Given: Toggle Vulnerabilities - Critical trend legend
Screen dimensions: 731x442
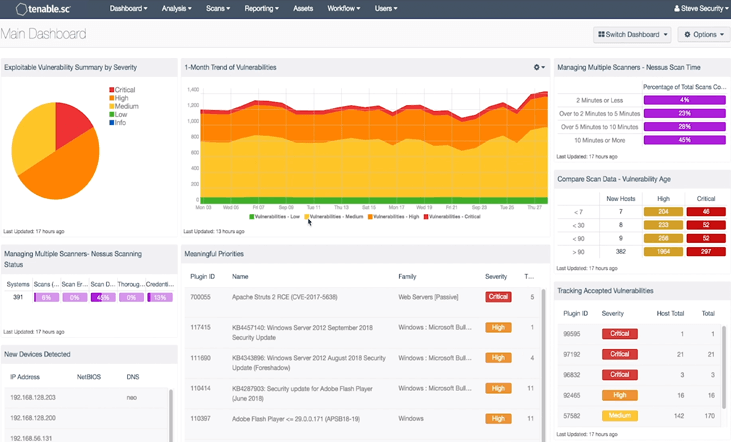Looking at the screenshot, I should 452,216.
